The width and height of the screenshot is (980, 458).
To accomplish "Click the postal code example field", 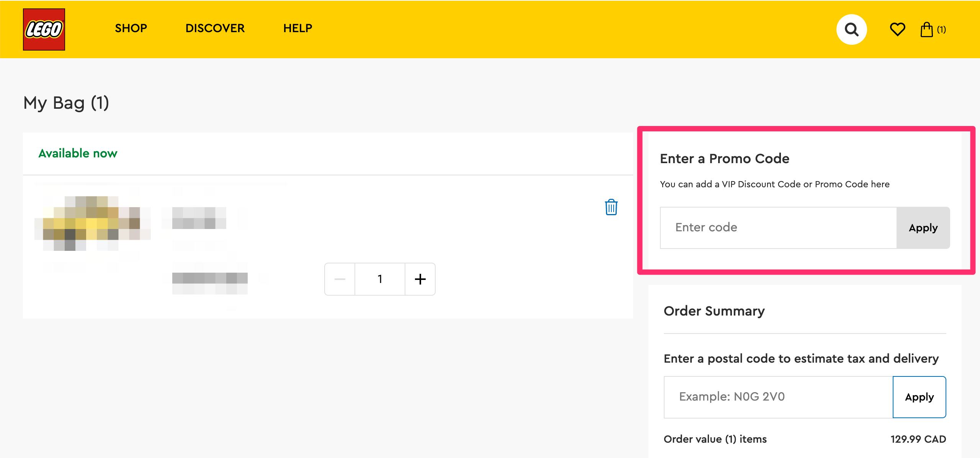I will [778, 397].
